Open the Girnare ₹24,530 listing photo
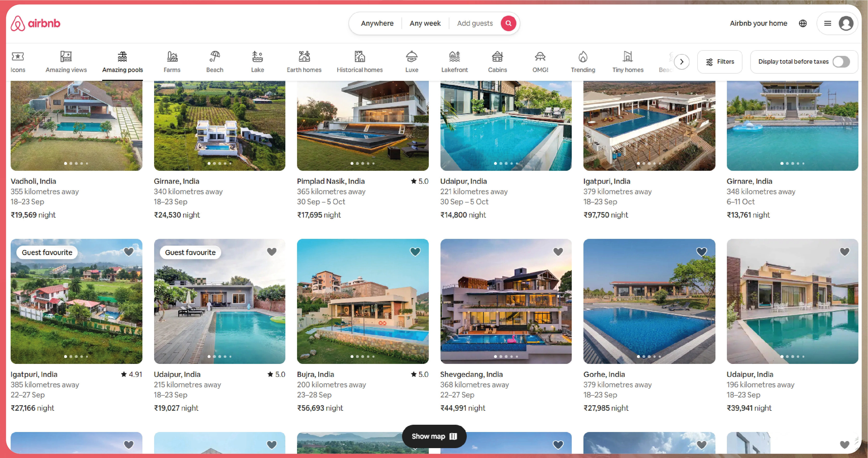 (x=220, y=125)
